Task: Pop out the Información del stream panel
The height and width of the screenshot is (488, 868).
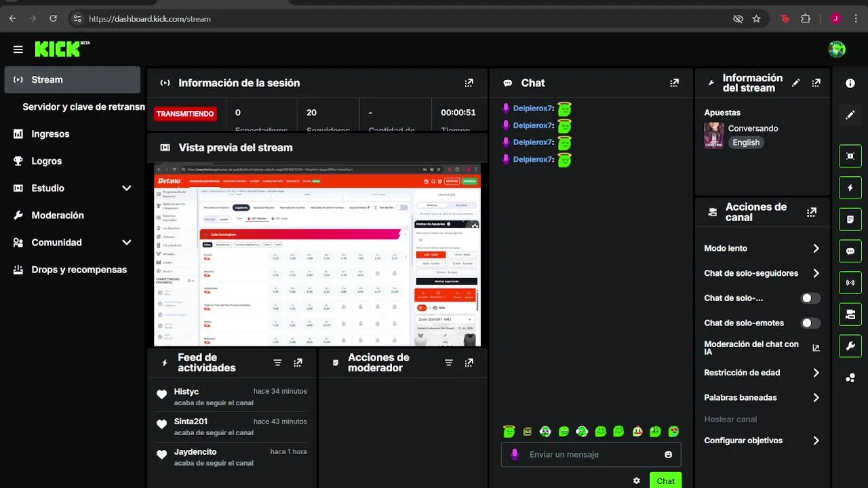Action: coord(816,83)
